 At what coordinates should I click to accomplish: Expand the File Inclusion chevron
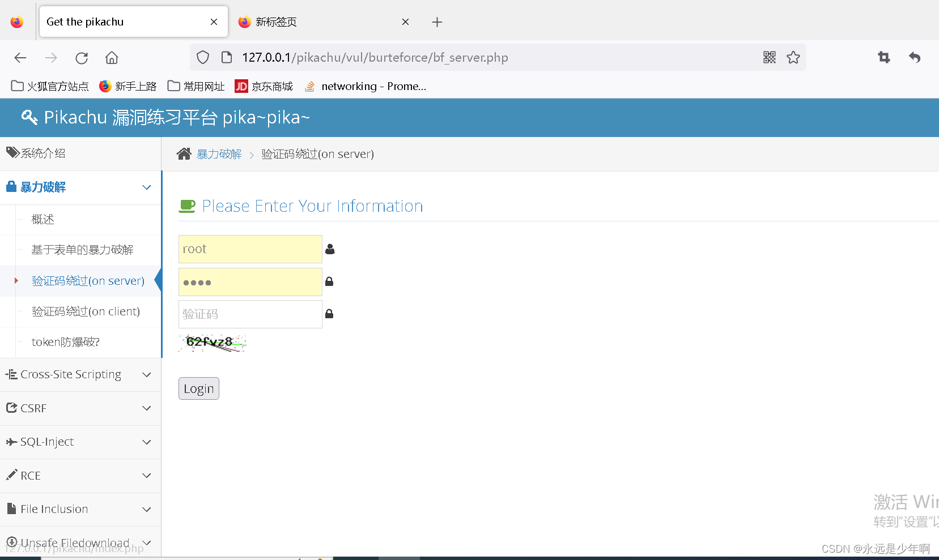pyautogui.click(x=147, y=510)
